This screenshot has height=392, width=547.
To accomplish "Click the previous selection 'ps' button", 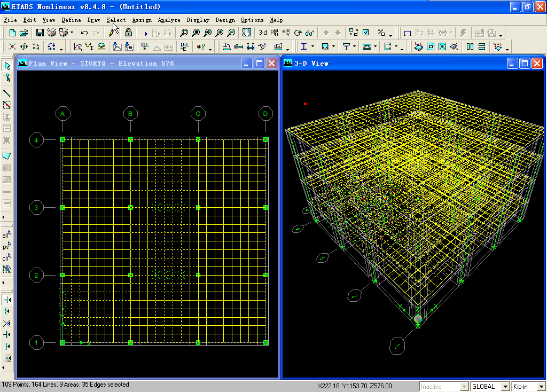I will [x=6, y=246].
